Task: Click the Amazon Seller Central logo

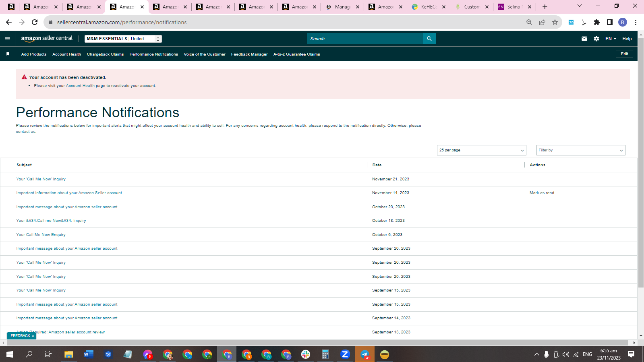Action: point(47,39)
